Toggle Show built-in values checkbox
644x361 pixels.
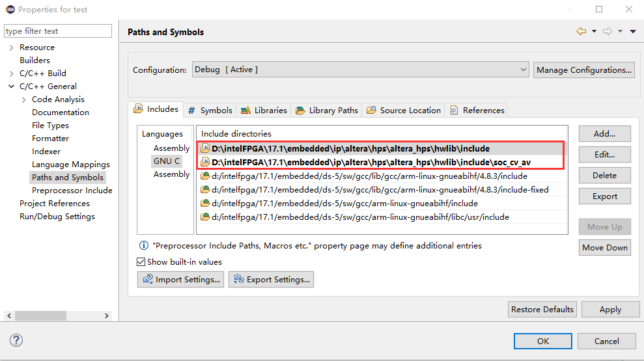point(141,261)
